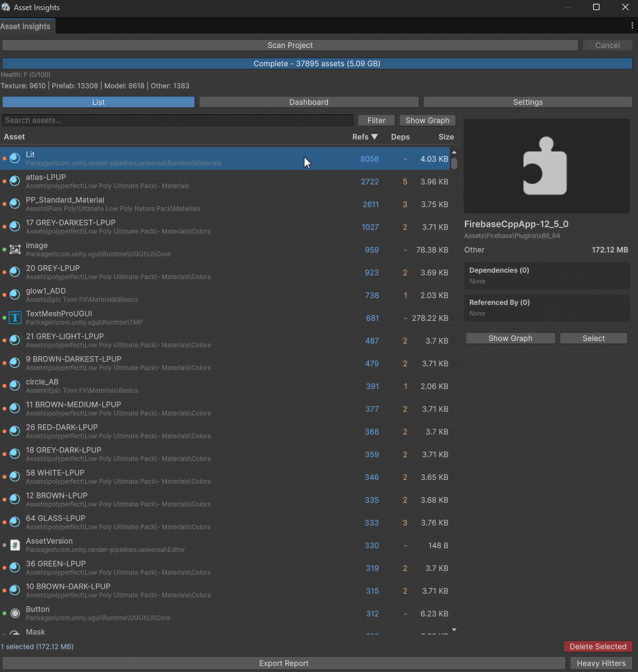Click the AssetVersion script icon
This screenshot has width=638, height=672.
[15, 544]
